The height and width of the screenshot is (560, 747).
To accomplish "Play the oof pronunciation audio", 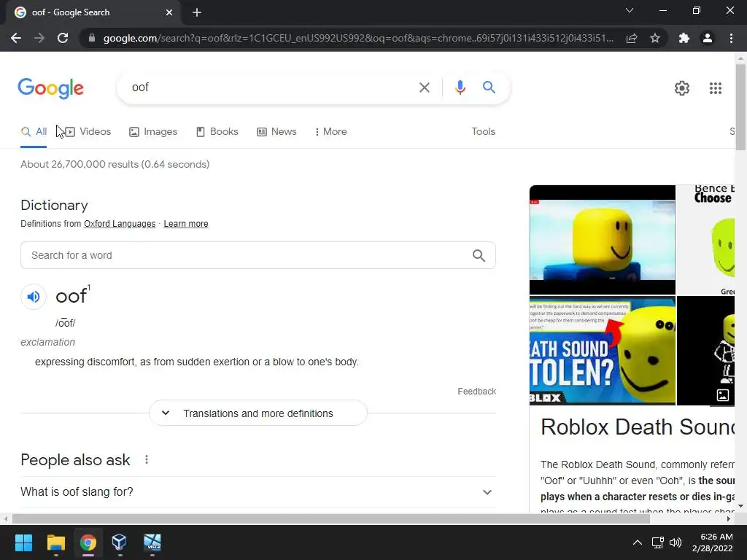I will coord(34,297).
